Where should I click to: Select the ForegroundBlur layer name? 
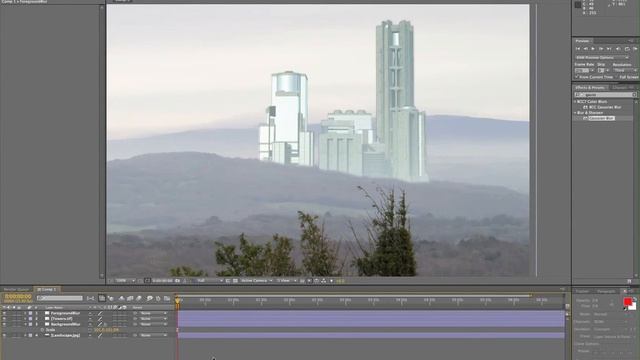pos(65,313)
